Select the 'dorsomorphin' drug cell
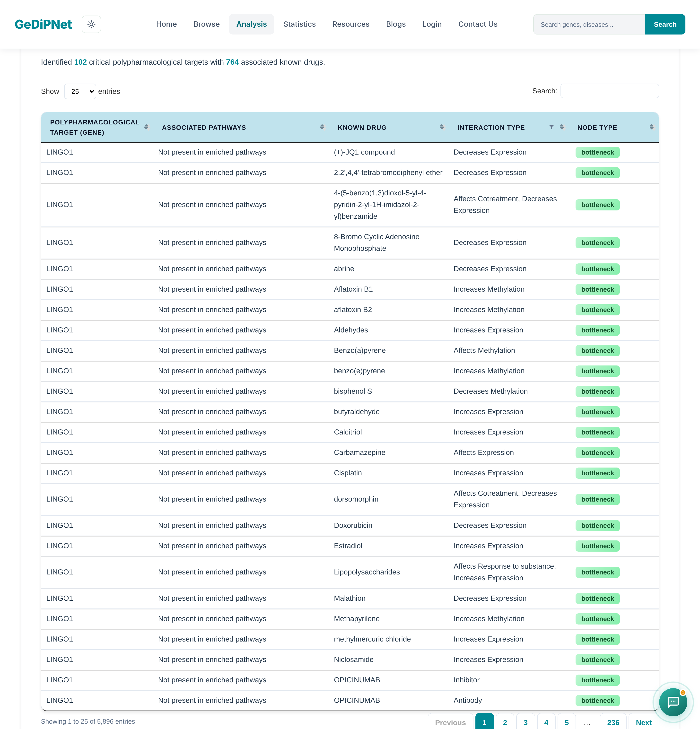The image size is (700, 729). [x=356, y=499]
